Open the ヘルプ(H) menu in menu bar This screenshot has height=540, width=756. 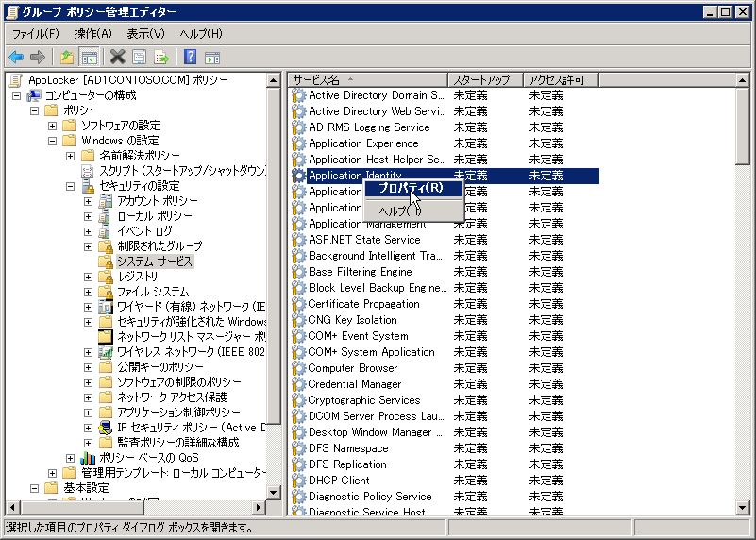point(201,34)
